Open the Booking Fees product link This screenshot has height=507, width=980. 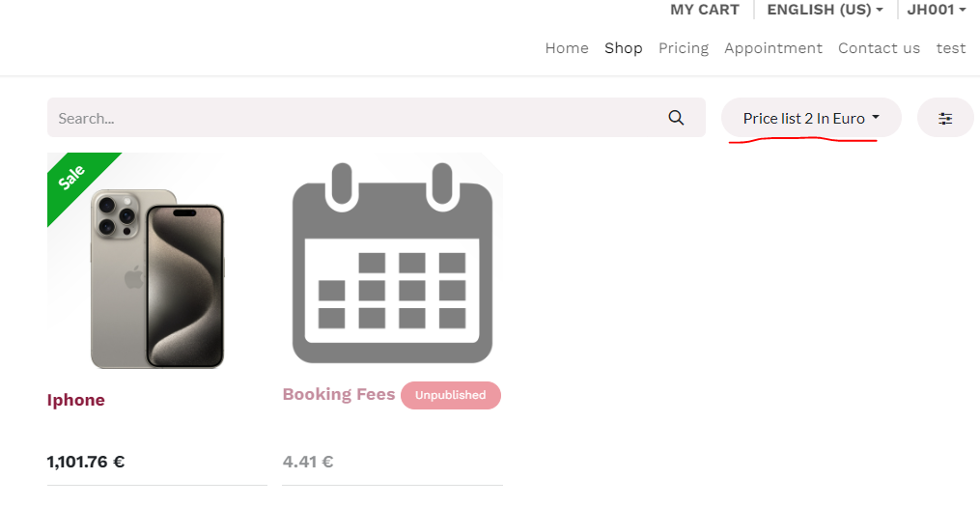339,394
